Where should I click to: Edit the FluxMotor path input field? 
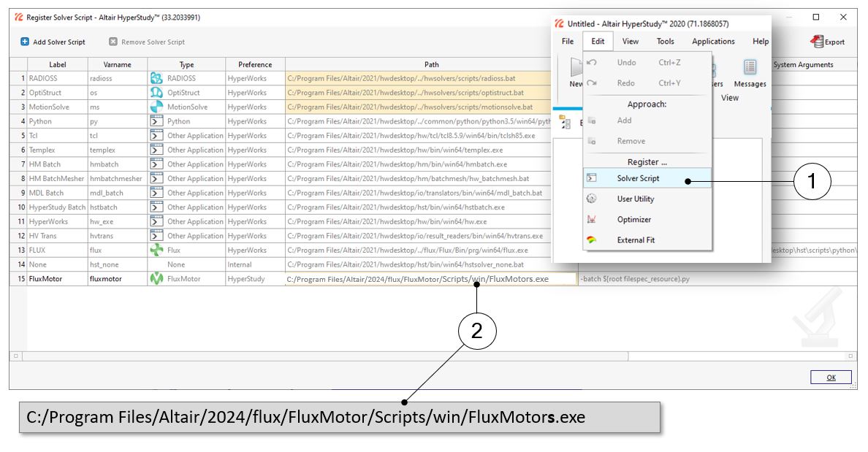click(x=430, y=279)
